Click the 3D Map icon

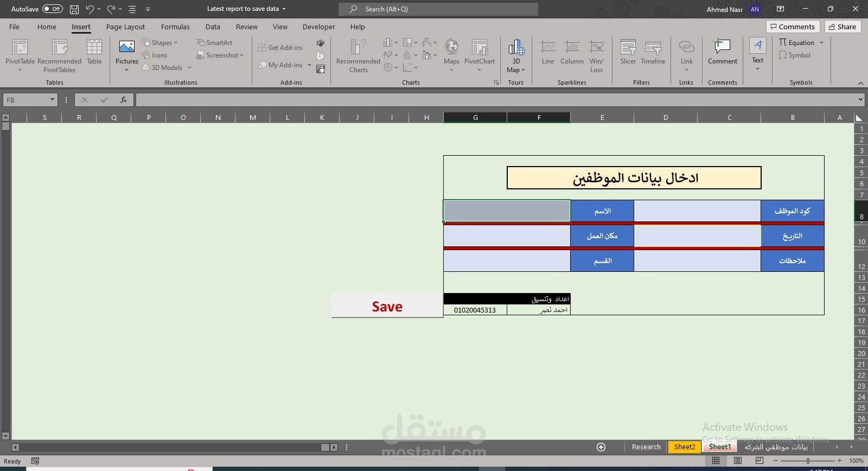tap(516, 48)
